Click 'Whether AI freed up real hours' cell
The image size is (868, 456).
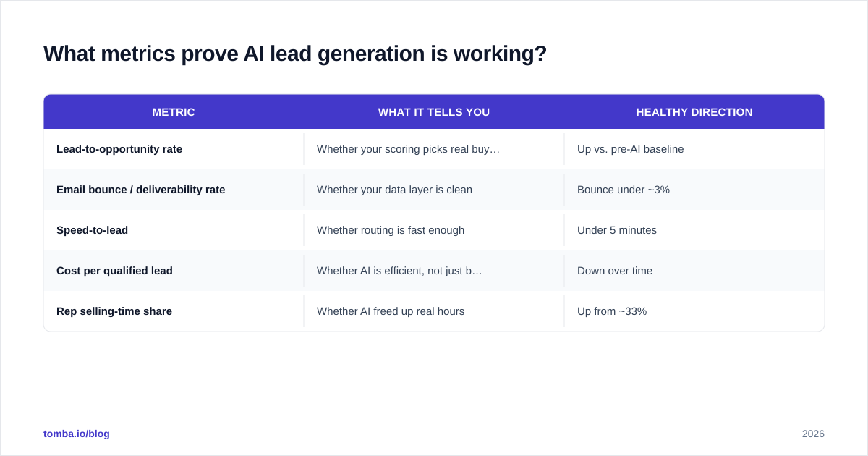434,311
